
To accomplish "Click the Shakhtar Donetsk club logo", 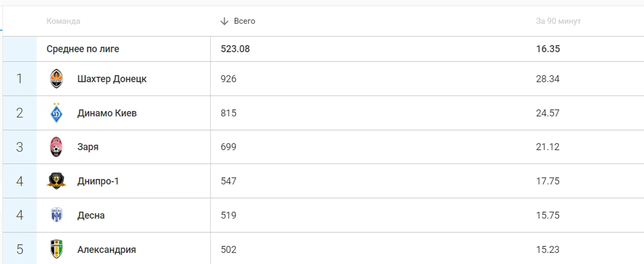I will [x=56, y=79].
